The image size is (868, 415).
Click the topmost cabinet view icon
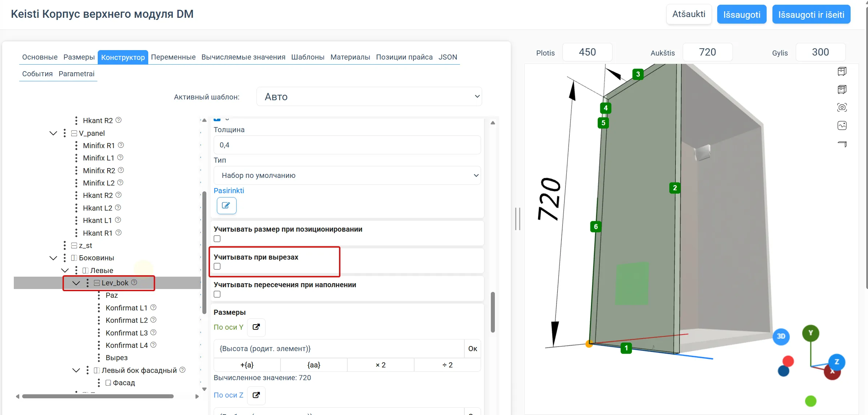pos(842,72)
